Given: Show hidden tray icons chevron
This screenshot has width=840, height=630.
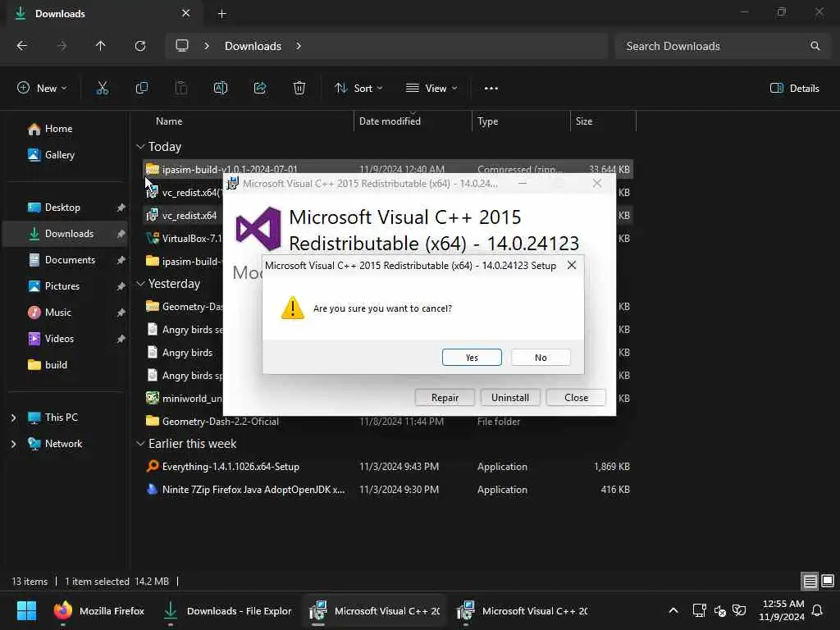Looking at the screenshot, I should [x=673, y=610].
